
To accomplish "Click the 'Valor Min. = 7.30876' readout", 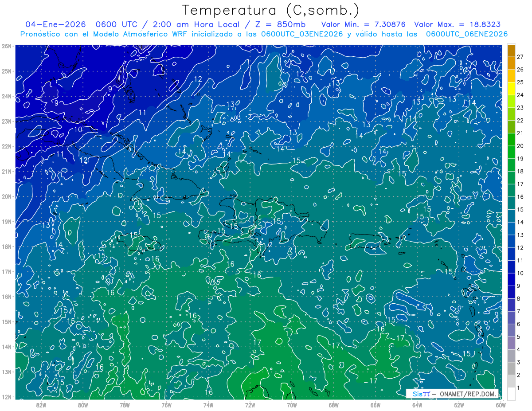I will coord(364,24).
